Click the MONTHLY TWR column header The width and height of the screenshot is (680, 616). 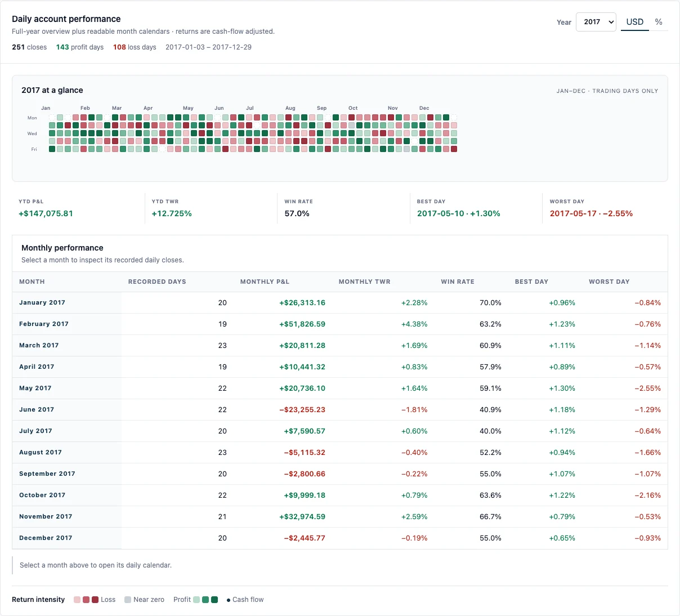364,282
